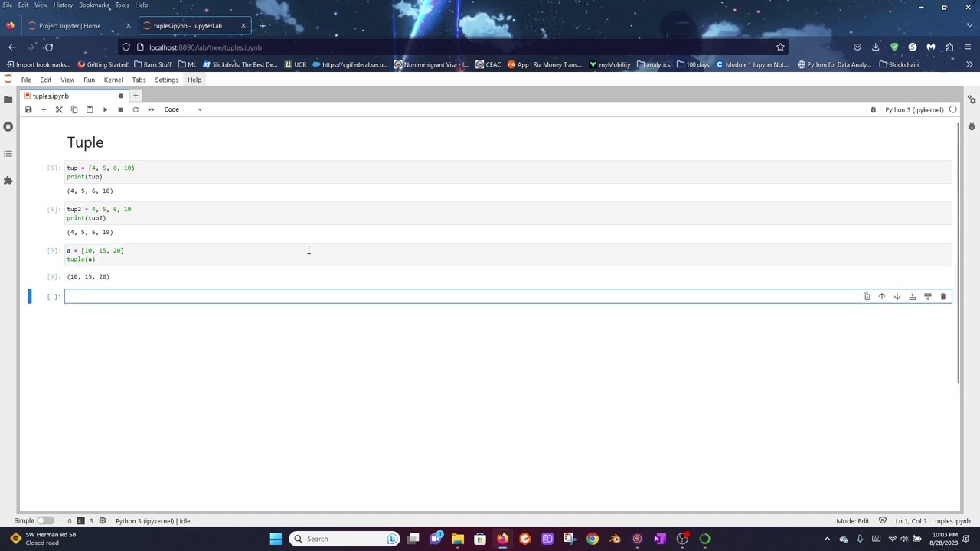
Task: Open the cell type Code dropdown
Action: pyautogui.click(x=183, y=109)
